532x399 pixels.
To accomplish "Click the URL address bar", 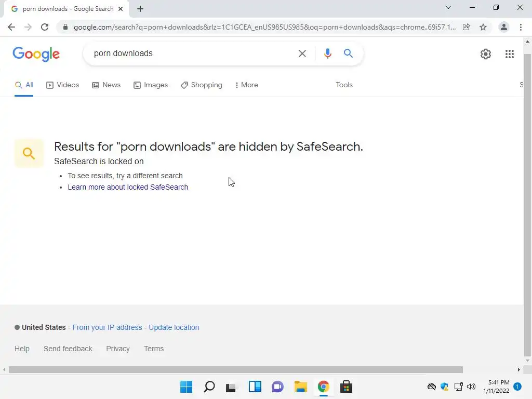I will pos(264,27).
